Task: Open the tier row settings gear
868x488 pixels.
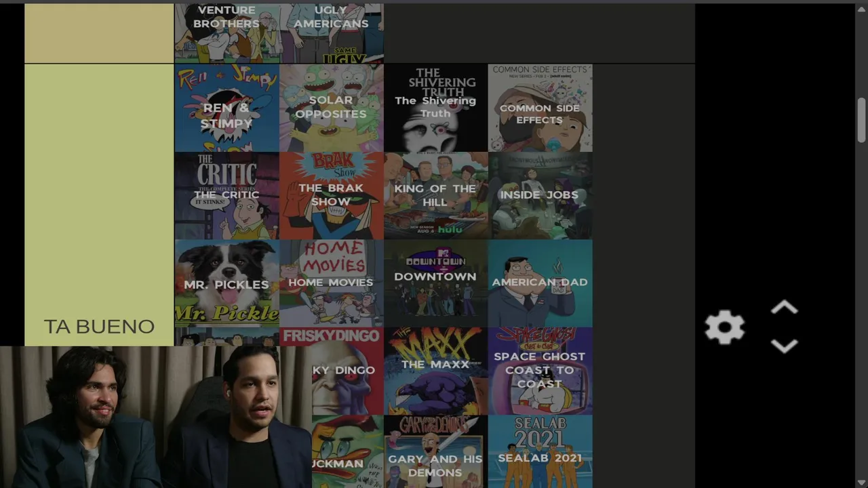Action: [724, 328]
